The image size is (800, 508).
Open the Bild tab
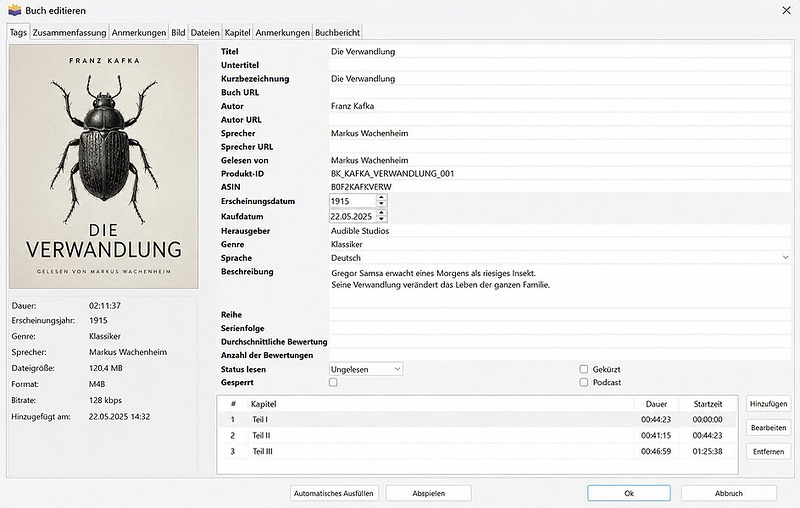pyautogui.click(x=178, y=32)
